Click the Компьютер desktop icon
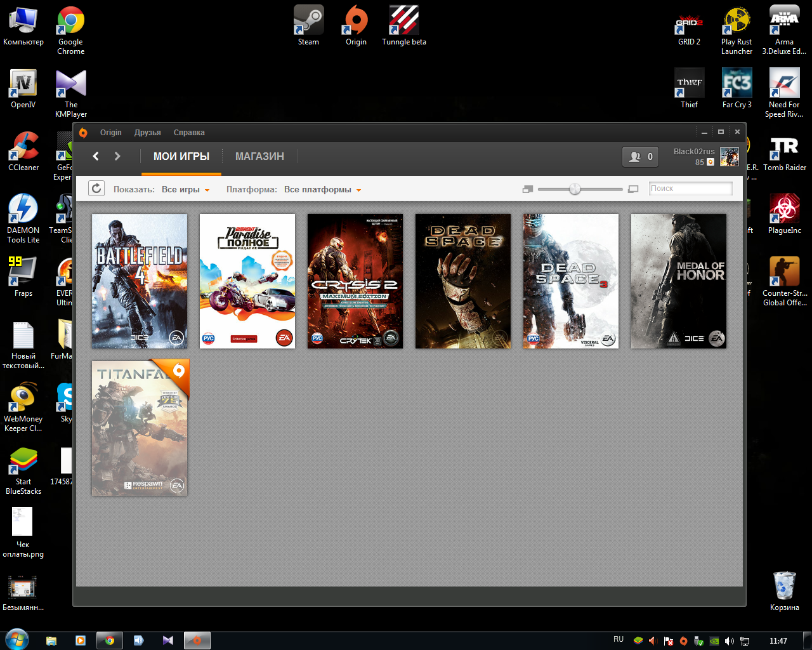 (x=23, y=26)
